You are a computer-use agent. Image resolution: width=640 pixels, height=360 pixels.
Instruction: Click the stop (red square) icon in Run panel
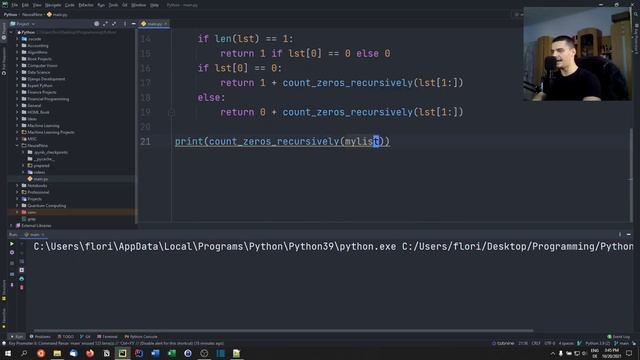tap(22, 288)
